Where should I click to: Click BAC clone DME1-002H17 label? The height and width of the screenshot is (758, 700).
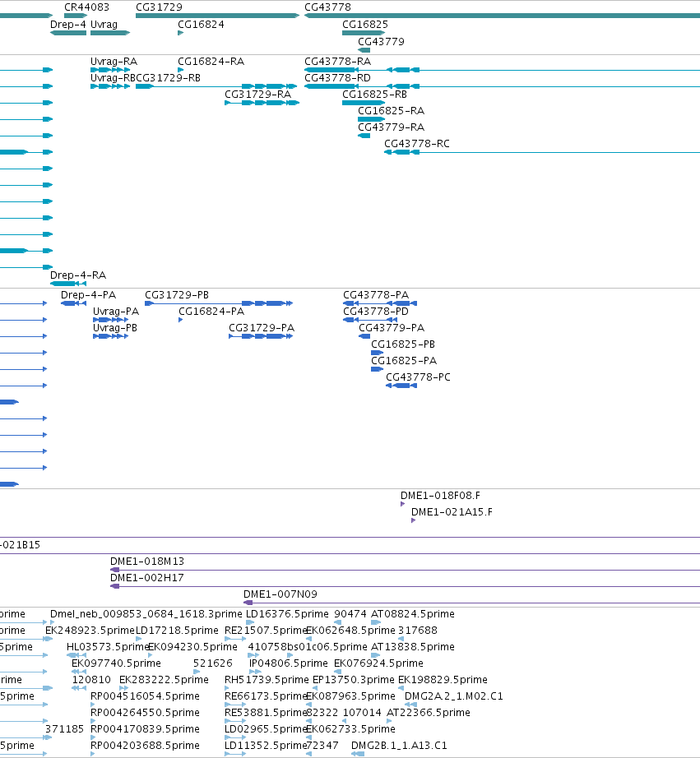point(147,578)
